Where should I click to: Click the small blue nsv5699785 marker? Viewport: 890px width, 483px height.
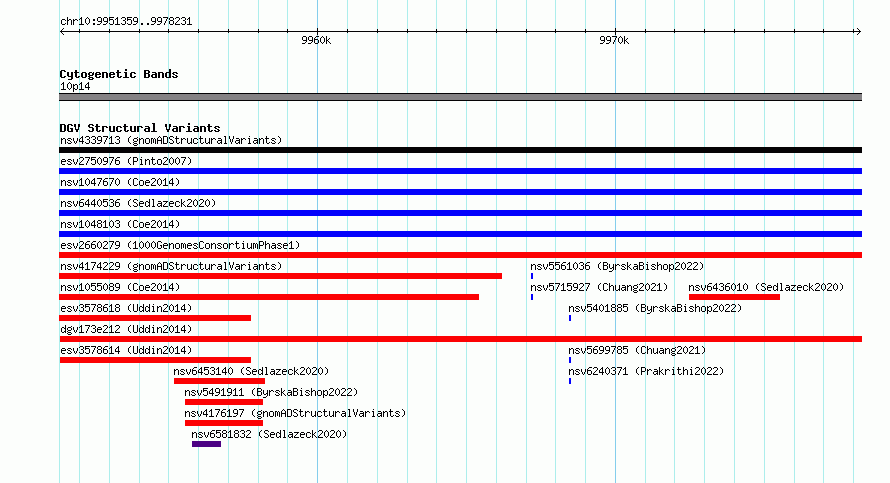click(x=570, y=360)
